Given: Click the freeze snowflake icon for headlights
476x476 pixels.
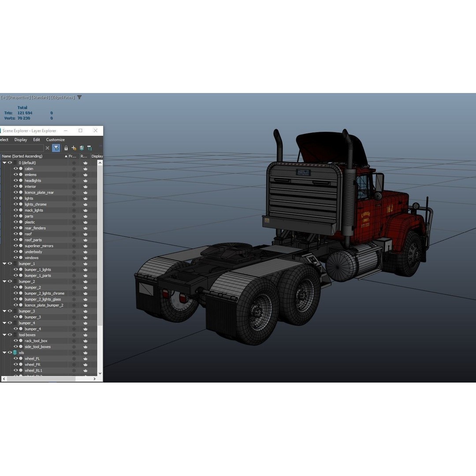Looking at the screenshot, I should pos(74,181).
